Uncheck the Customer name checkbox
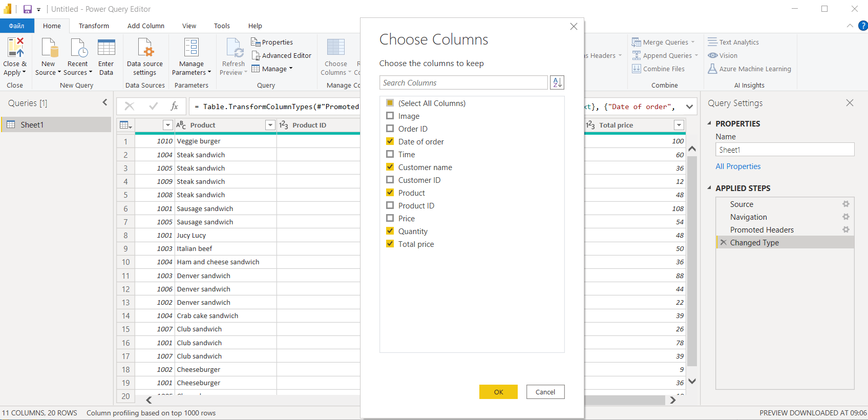Viewport: 868px width, 420px height. click(x=390, y=167)
